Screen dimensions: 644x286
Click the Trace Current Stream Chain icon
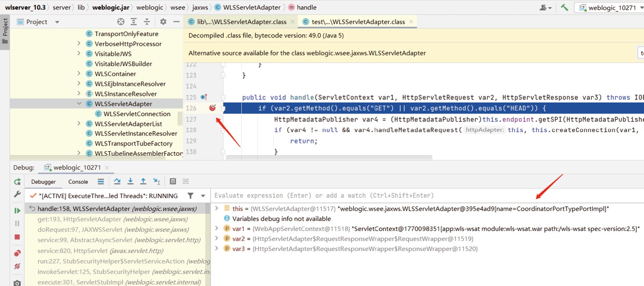pos(186,182)
